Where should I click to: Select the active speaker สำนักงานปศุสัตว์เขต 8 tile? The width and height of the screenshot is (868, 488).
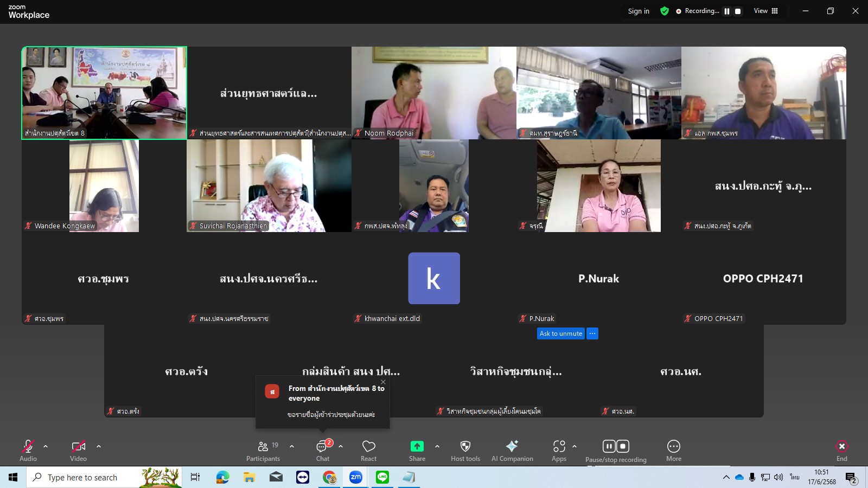coord(104,93)
